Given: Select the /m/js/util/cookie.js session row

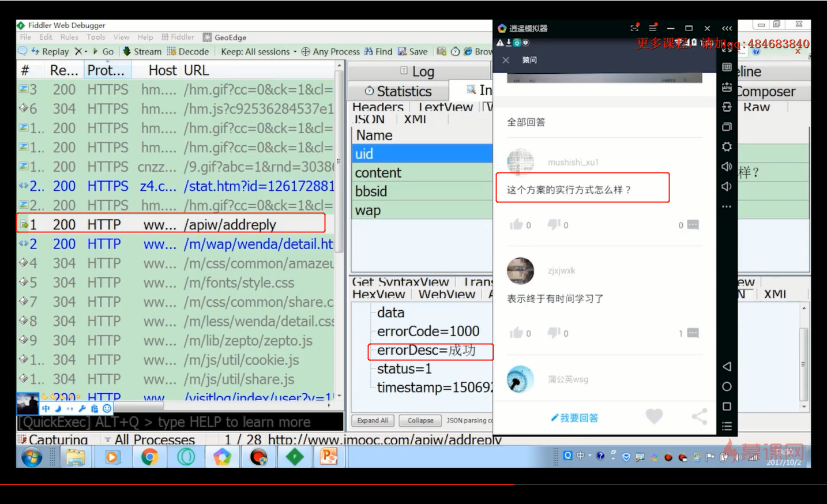Looking at the screenshot, I should coord(176,360).
